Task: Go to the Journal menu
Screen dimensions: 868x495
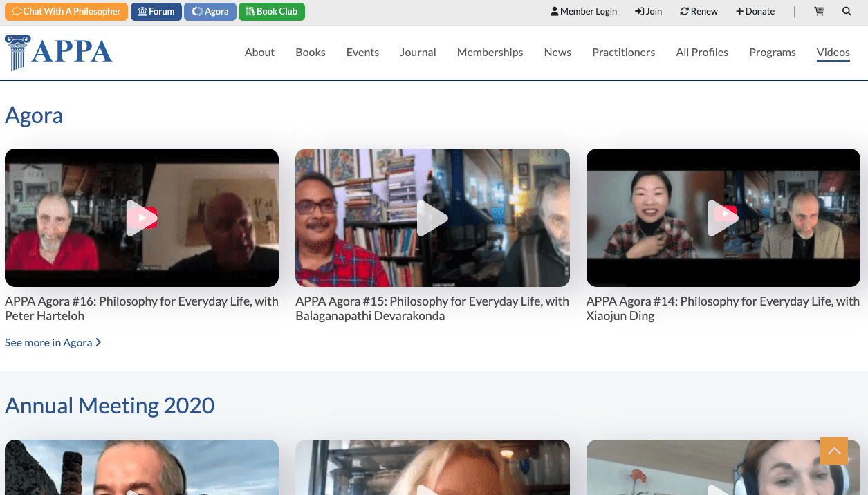Action: tap(418, 53)
